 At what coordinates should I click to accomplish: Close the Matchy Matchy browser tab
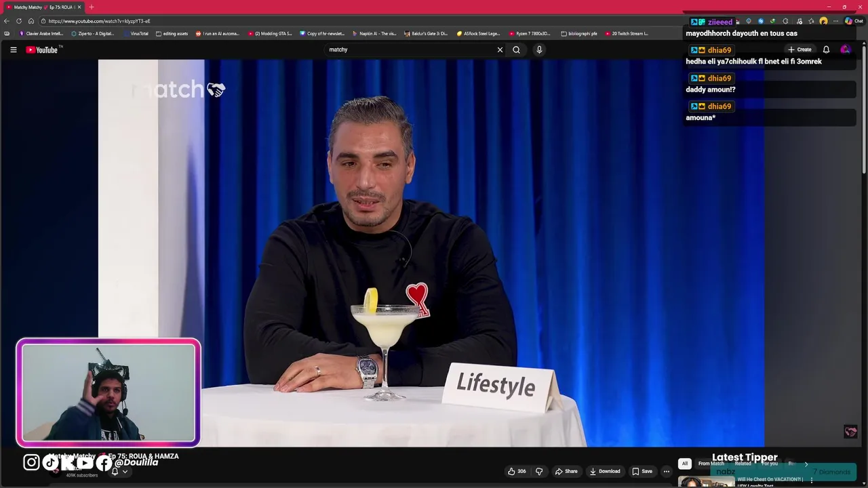pos(79,7)
